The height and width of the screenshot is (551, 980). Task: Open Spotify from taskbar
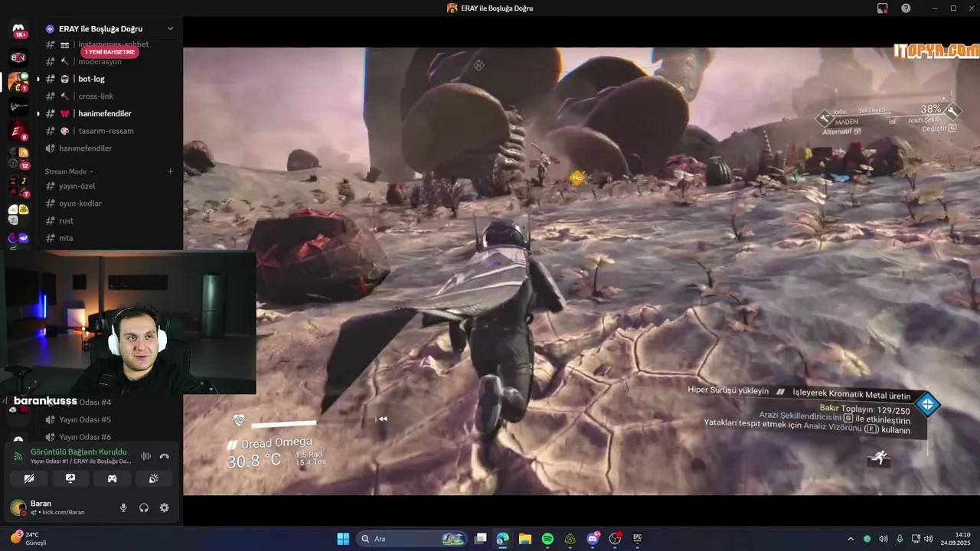(x=547, y=539)
